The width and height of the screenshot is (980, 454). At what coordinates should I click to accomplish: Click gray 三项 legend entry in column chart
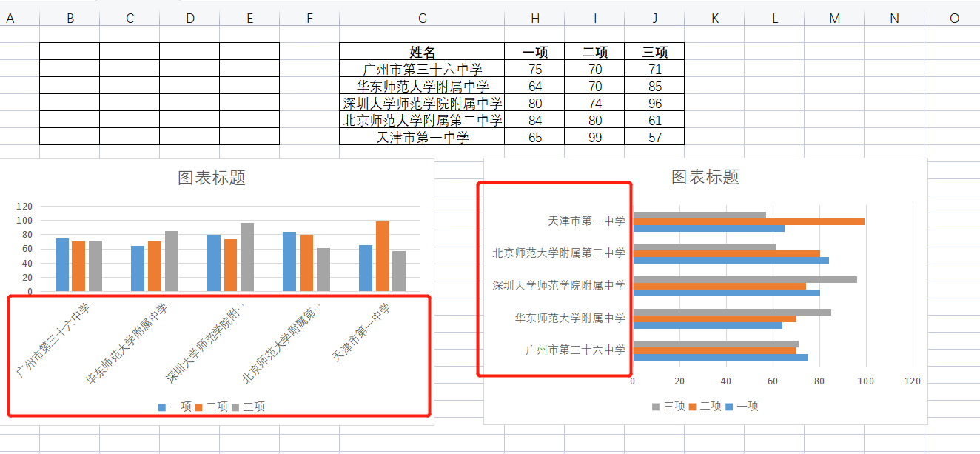pyautogui.click(x=248, y=407)
